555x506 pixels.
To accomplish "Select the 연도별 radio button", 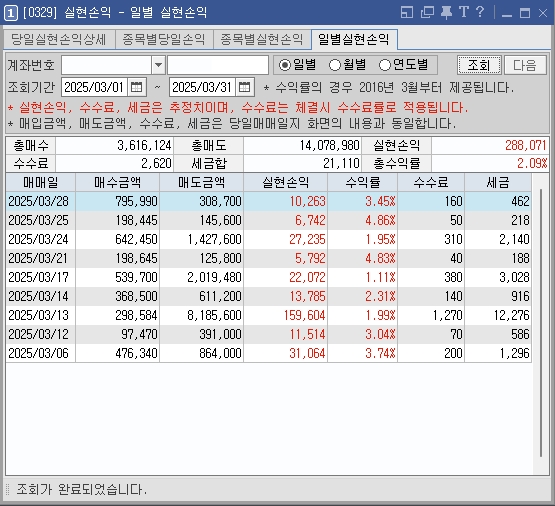I will 384,65.
